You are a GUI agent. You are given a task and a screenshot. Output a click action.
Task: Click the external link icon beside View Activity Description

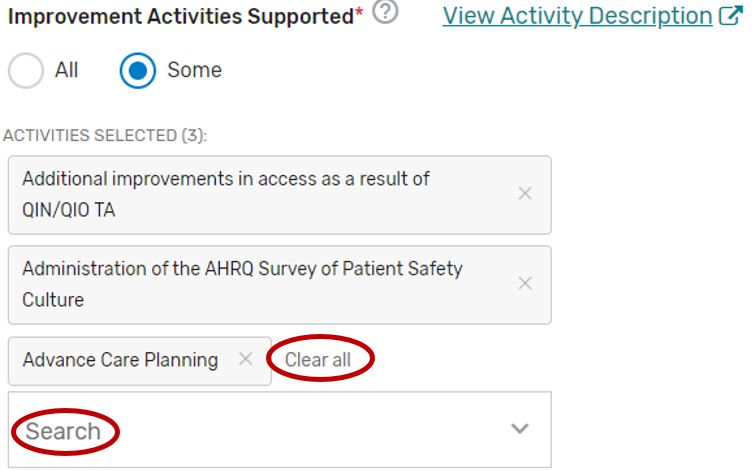point(731,16)
